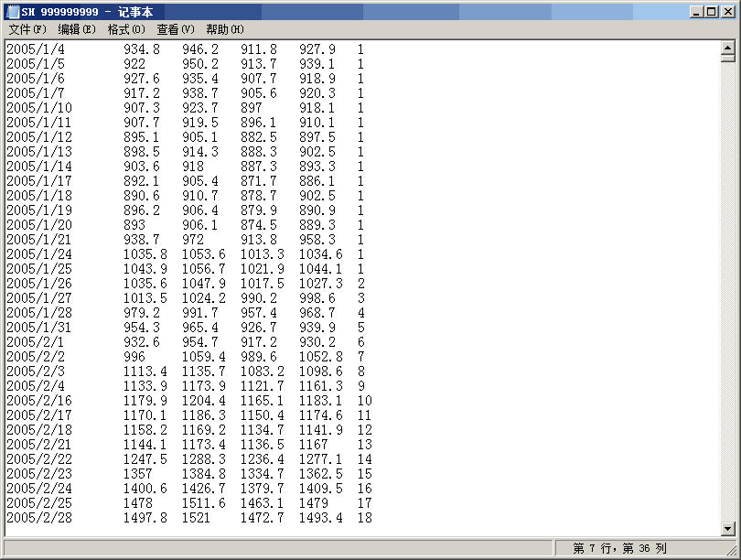Click value 1247.5 in 2005/2/22 row
Image resolution: width=741 pixels, height=560 pixels.
tap(145, 459)
